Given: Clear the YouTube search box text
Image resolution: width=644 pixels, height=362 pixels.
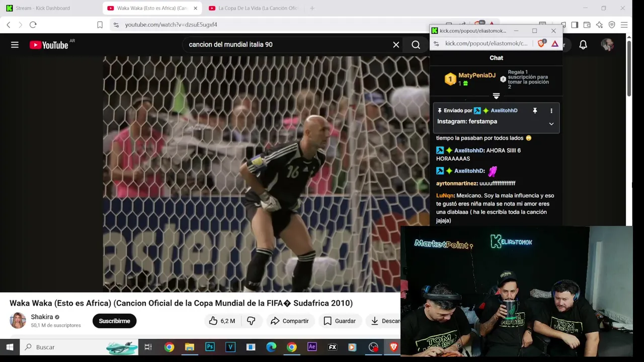Looking at the screenshot, I should coord(396,45).
